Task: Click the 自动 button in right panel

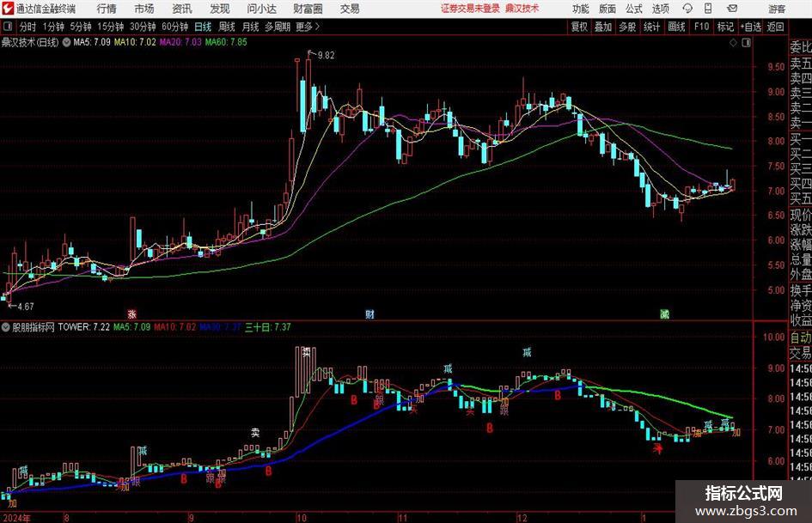Action: click(801, 338)
